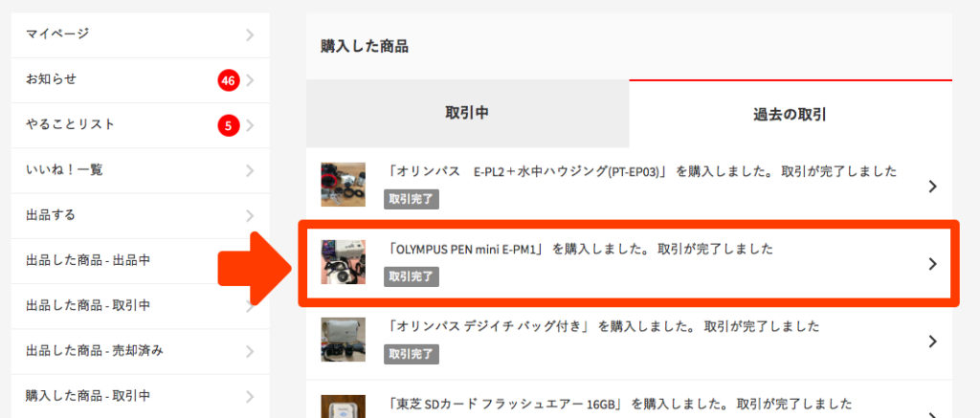Open 購入した商品 - 取引中 in sidebar
Image resolution: width=980 pixels, height=418 pixels.
[x=140, y=396]
